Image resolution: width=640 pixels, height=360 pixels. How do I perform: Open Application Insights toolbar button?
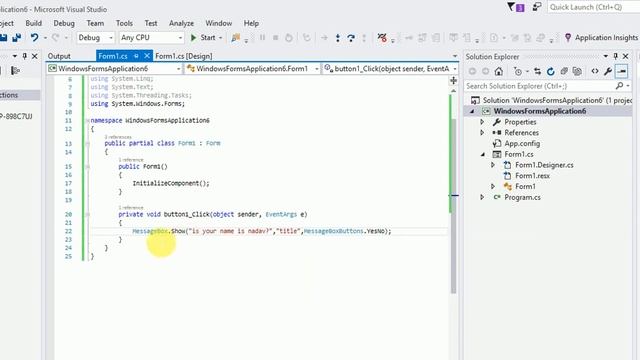601,38
